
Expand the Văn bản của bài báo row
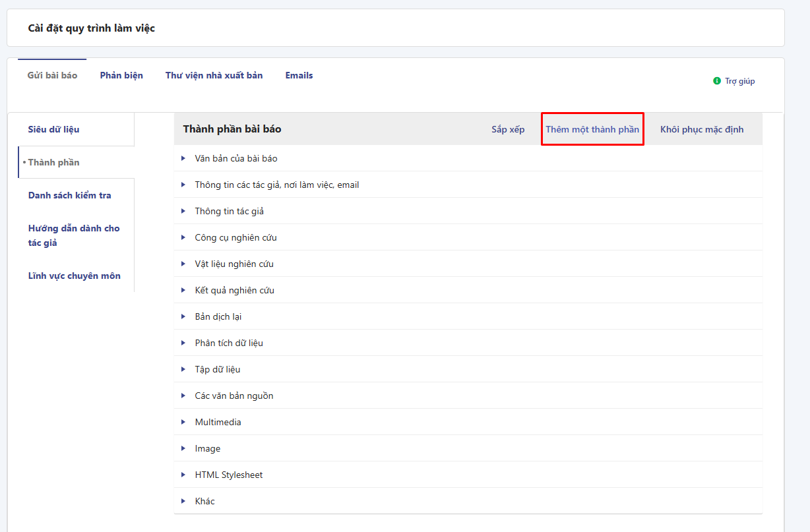183,158
